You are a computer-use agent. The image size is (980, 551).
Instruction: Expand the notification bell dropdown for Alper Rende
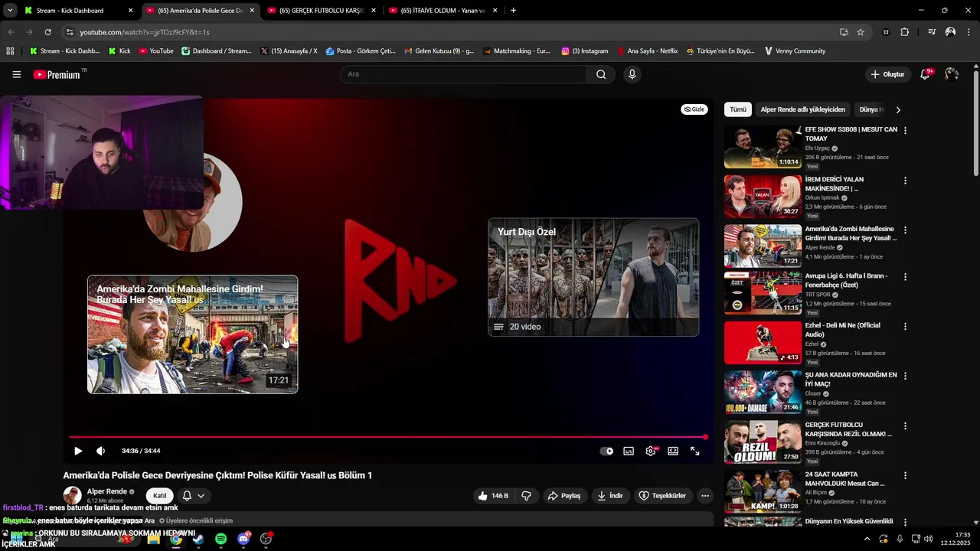click(x=194, y=496)
